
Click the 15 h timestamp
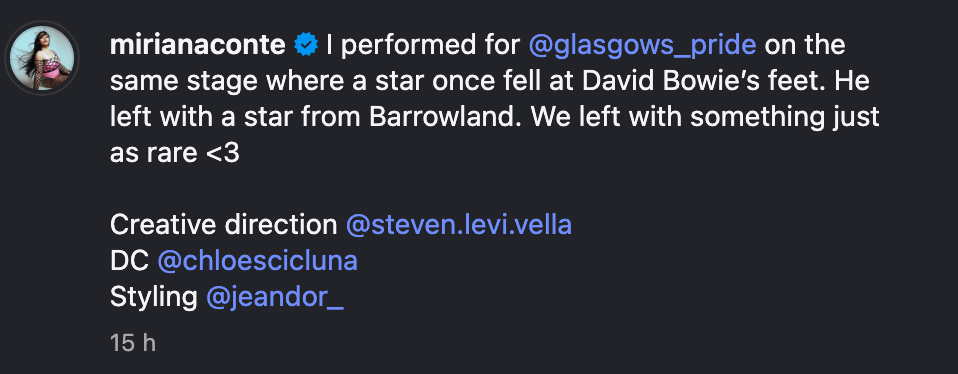point(133,343)
